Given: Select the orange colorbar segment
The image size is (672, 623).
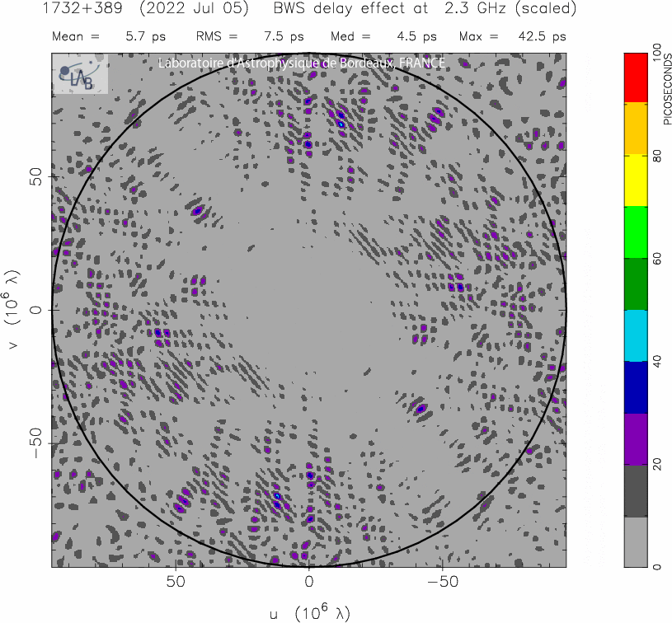Looking at the screenshot, I should pos(635,129).
